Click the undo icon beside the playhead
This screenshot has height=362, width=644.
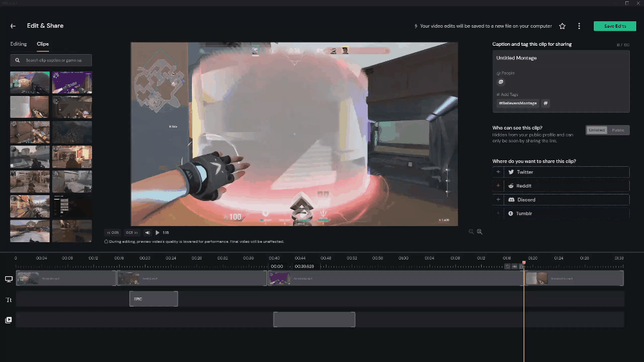click(x=507, y=267)
